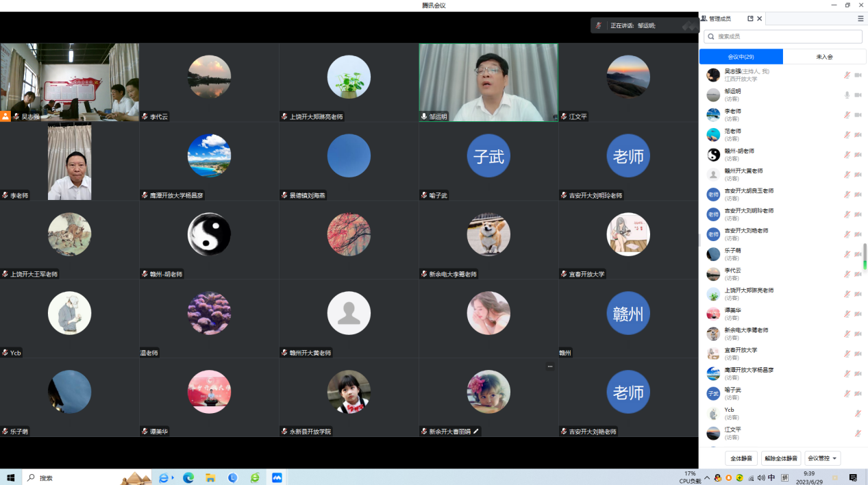Viewport: 868px width, 485px height.
Task: Open the three-dot menu on 新余开大曹丽娟 tile
Action: pos(549,366)
